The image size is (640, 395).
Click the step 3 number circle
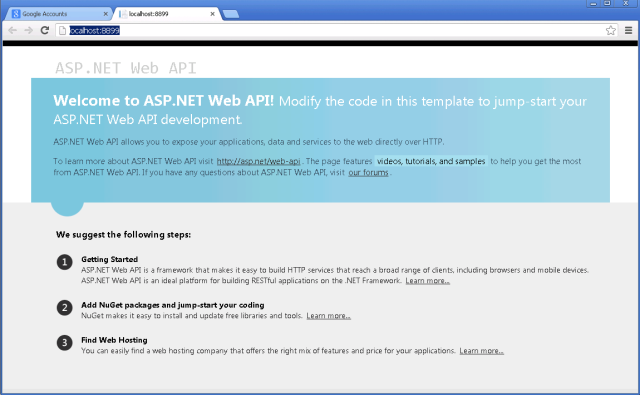point(64,343)
